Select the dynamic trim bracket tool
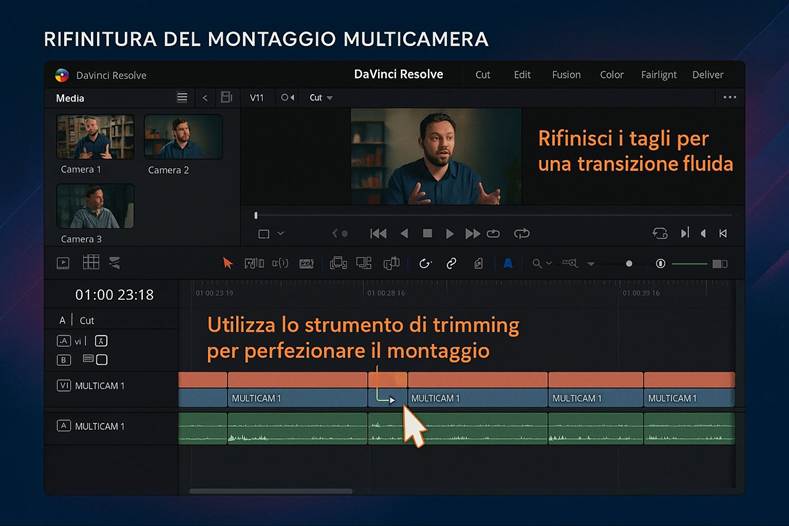 280,263
